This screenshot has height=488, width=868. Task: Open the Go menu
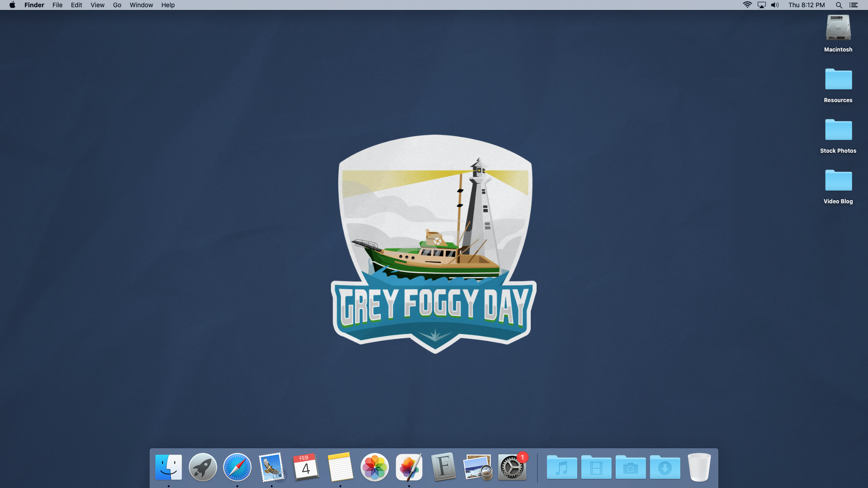coord(117,5)
